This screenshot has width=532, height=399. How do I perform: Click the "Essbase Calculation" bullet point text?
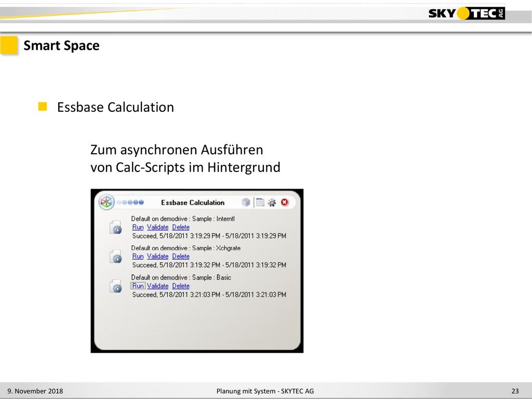coord(115,107)
